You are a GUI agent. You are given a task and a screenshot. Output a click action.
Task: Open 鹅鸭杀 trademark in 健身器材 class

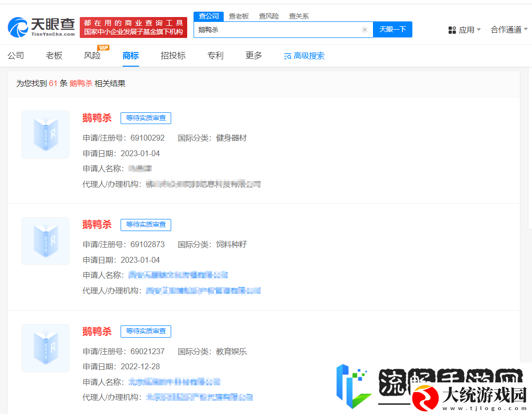pos(97,118)
